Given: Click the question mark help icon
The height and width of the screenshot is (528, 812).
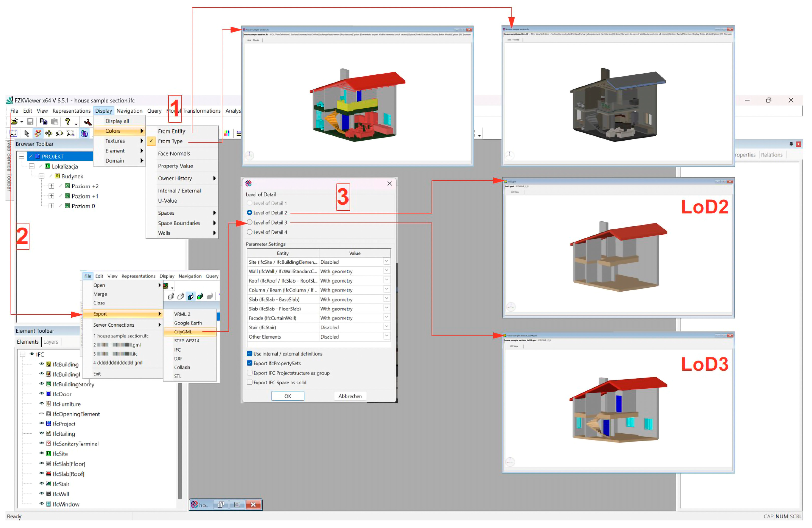Looking at the screenshot, I should [67, 122].
